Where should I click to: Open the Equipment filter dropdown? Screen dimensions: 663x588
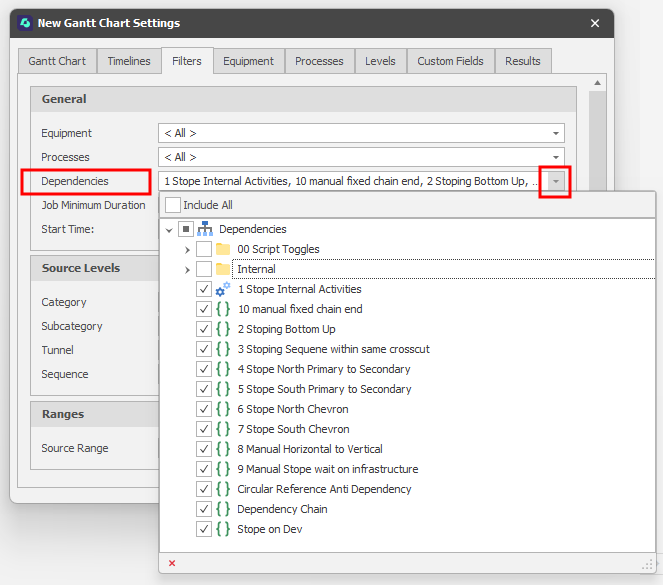[x=556, y=134]
